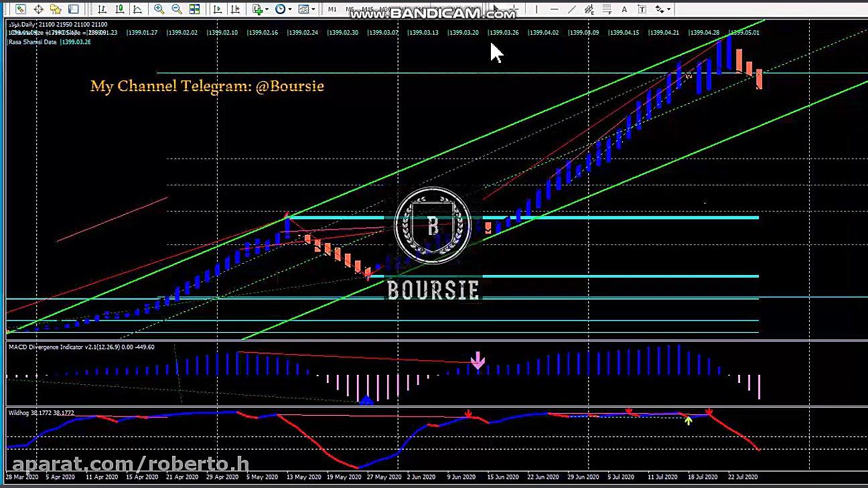Open the Data Window crosshair-target icon
The height and width of the screenshot is (488, 868).
pyautogui.click(x=38, y=9)
